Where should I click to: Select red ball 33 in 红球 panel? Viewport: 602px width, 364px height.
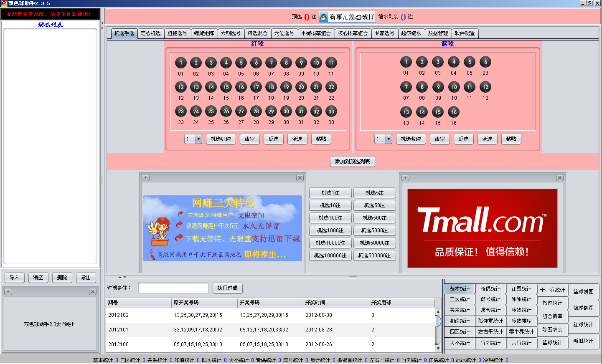(x=331, y=111)
